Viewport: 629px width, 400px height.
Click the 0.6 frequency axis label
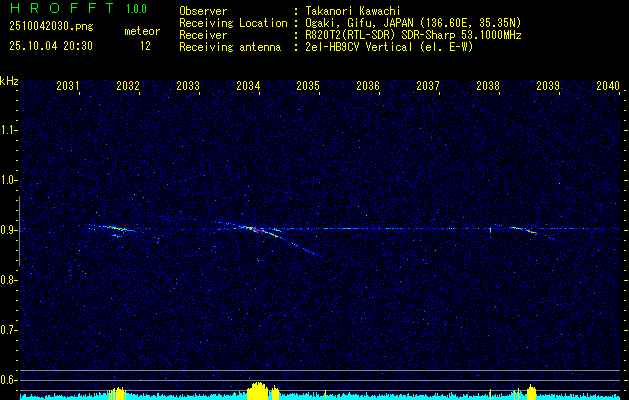[x=9, y=379]
